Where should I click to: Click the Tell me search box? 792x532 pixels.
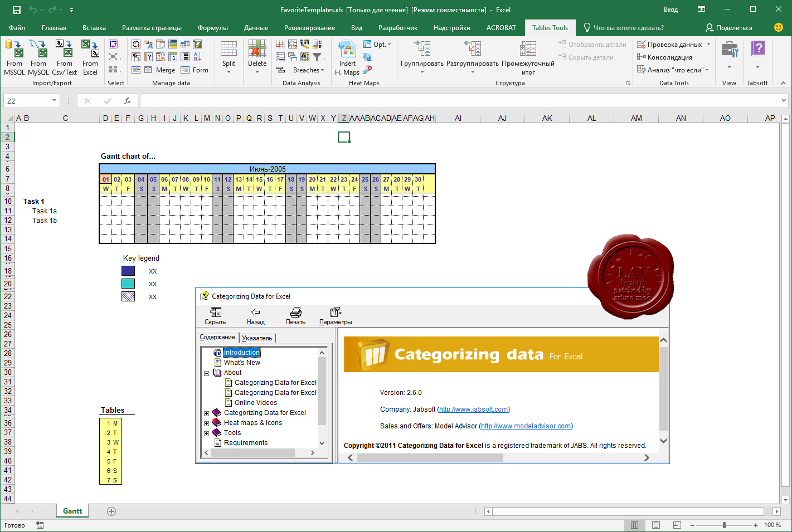tap(623, 28)
